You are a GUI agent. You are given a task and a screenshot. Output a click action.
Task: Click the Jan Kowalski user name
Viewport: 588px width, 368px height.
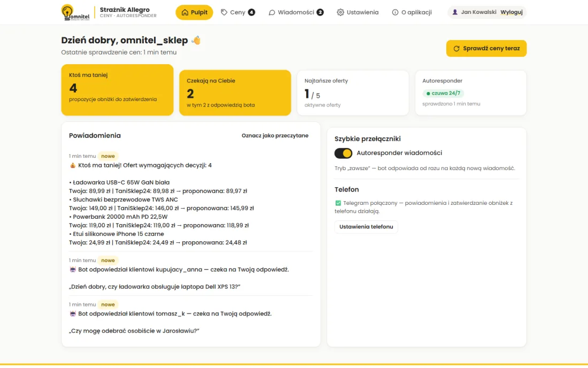(x=478, y=12)
